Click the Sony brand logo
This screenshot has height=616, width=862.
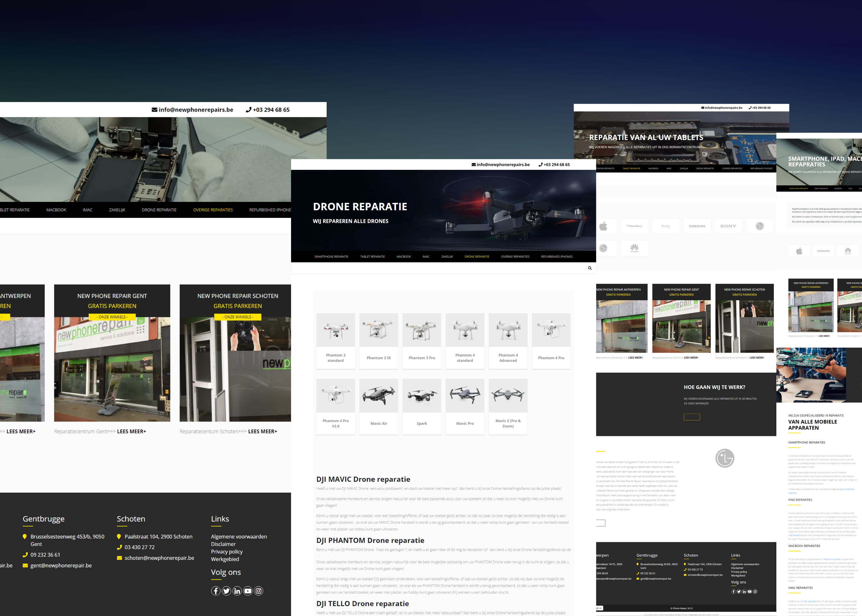(728, 226)
